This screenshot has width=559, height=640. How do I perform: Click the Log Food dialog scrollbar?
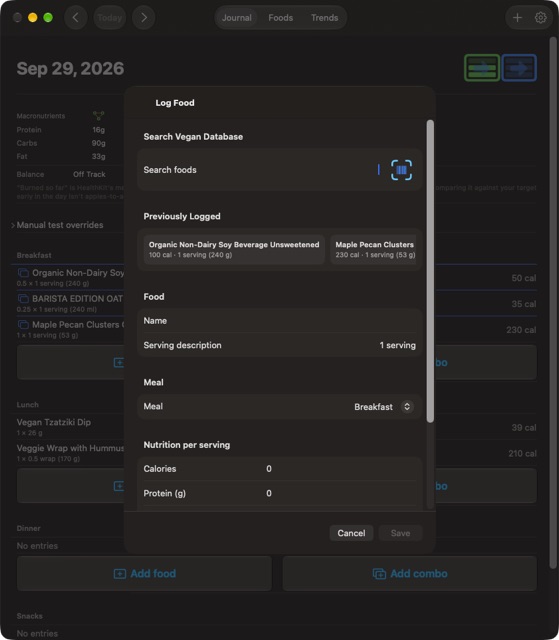(430, 271)
